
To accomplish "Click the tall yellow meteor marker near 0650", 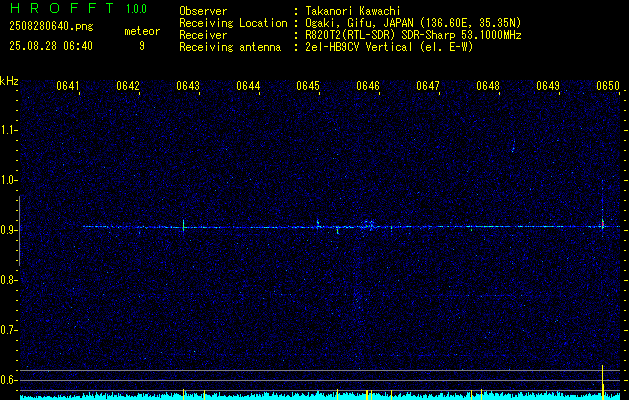I will pos(603,380).
